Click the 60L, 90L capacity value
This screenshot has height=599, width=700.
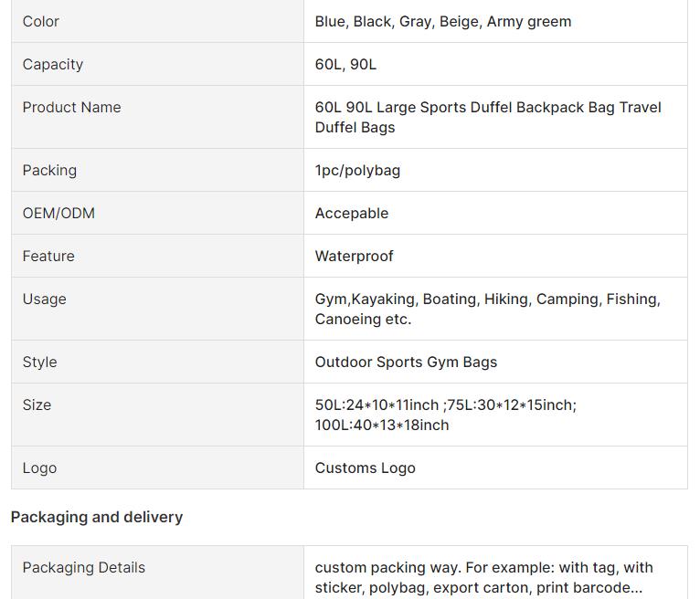pos(345,64)
